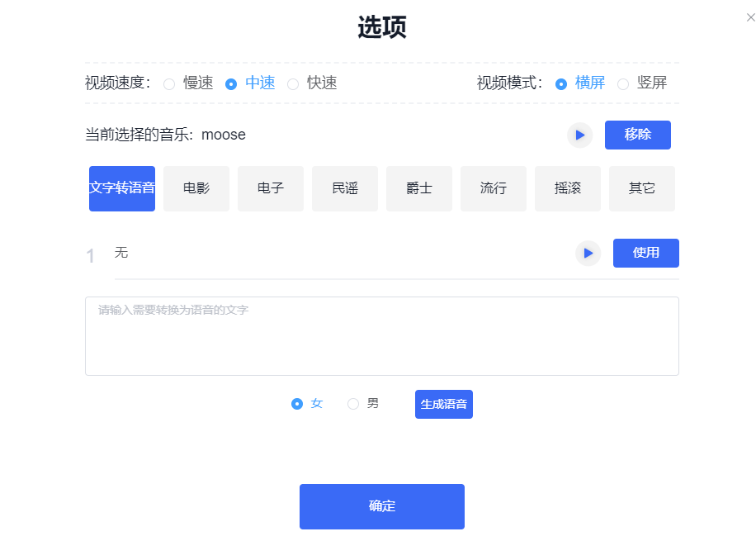Click the speech text input box
Image resolution: width=756 pixels, height=541 pixels.
coord(381,335)
